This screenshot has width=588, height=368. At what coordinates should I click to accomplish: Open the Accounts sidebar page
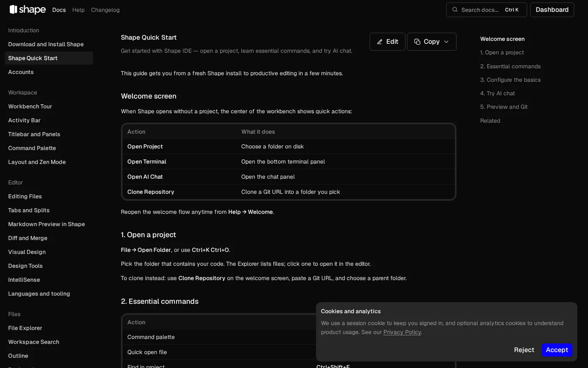49,72
